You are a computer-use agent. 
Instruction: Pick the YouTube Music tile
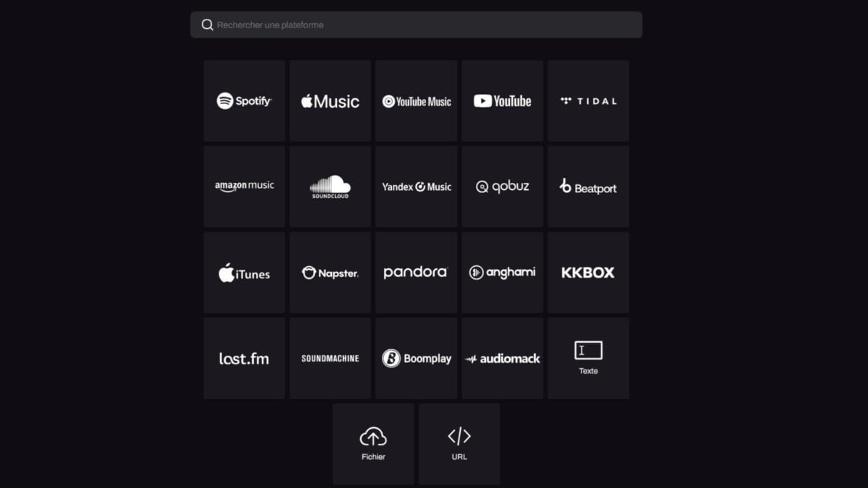[x=416, y=100]
